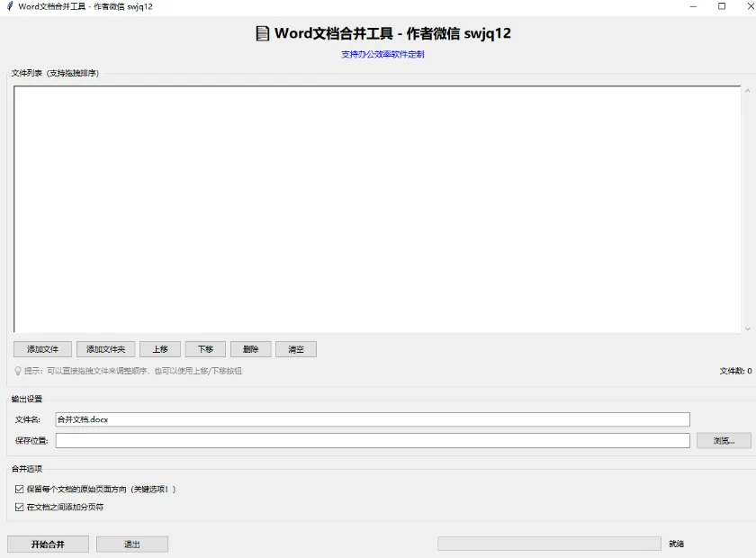Viewport: 756px width, 558px height.
Task: Minimize the Word文档合并工具 window
Action: click(693, 6)
